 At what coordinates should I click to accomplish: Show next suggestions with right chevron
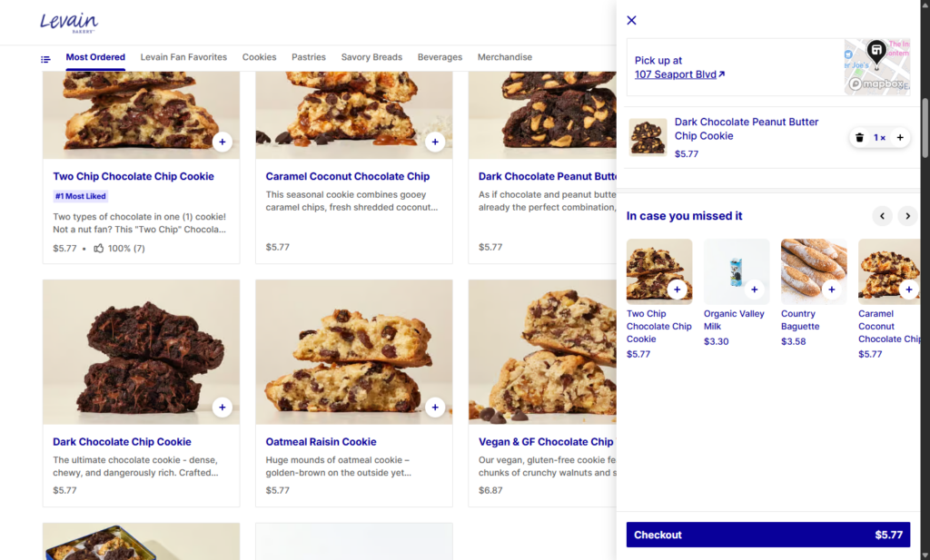click(x=907, y=216)
